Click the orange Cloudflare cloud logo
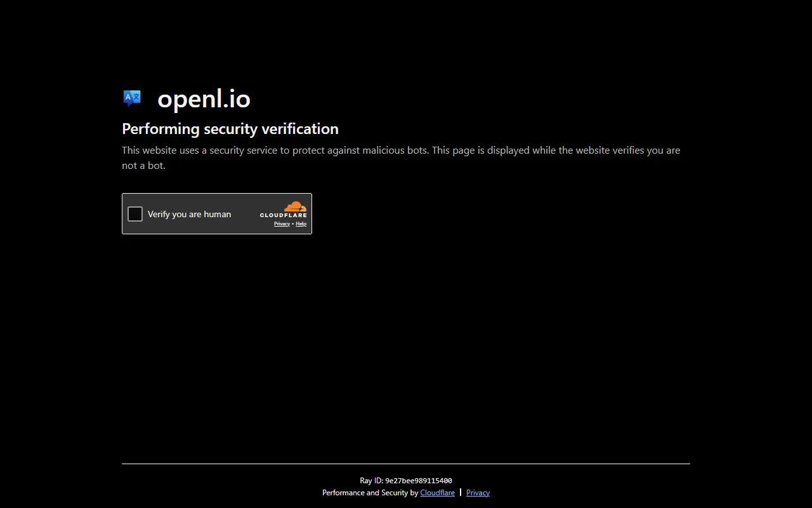 pos(295,206)
